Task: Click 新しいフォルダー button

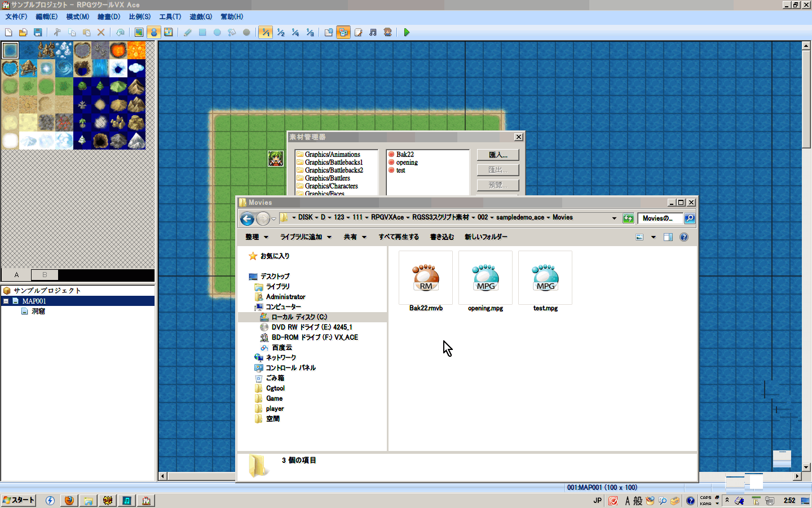Action: pyautogui.click(x=486, y=237)
